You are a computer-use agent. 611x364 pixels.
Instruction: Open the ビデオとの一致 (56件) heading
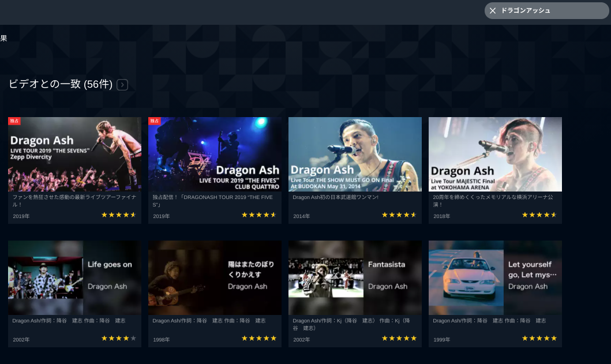click(61, 84)
